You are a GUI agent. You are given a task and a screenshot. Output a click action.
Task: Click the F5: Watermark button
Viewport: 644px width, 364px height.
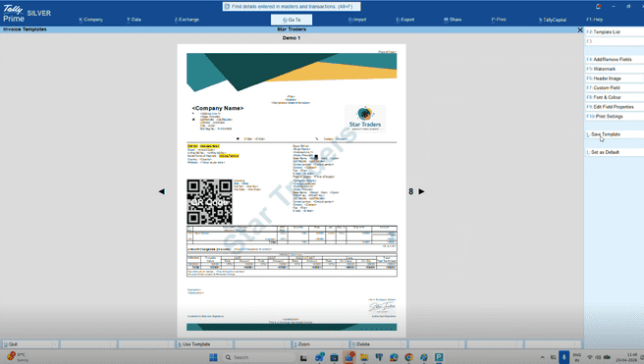(615, 69)
